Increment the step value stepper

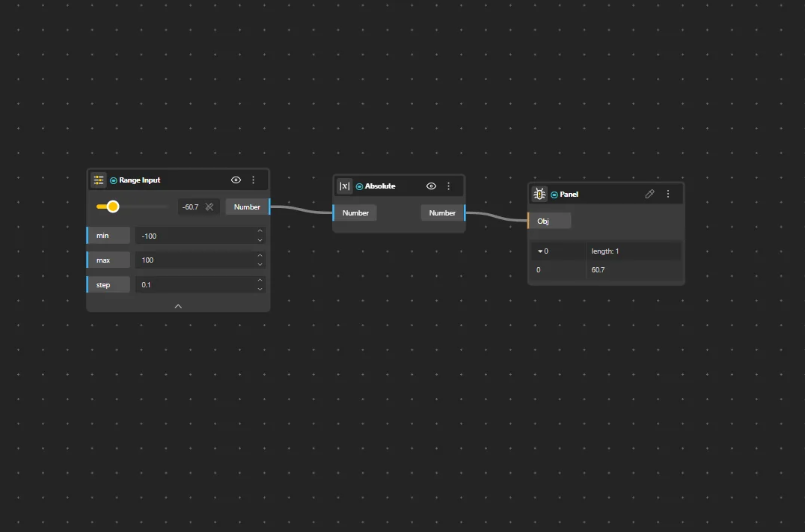(260, 280)
